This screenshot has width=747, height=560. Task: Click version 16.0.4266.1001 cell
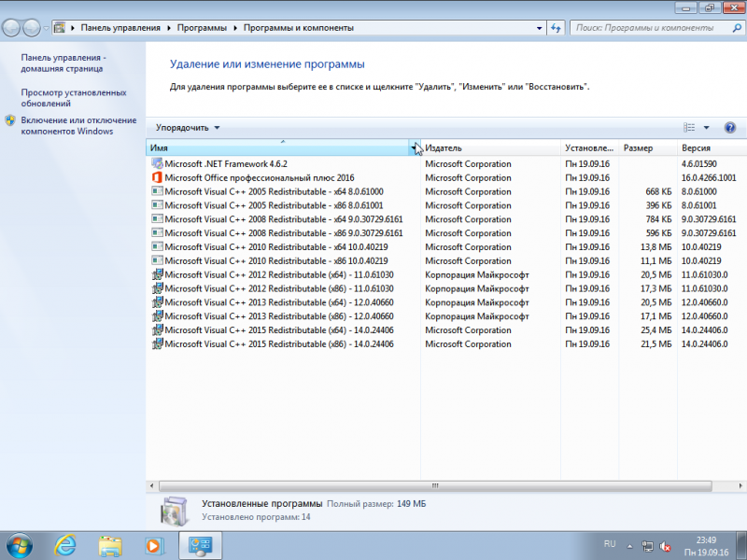pyautogui.click(x=709, y=177)
